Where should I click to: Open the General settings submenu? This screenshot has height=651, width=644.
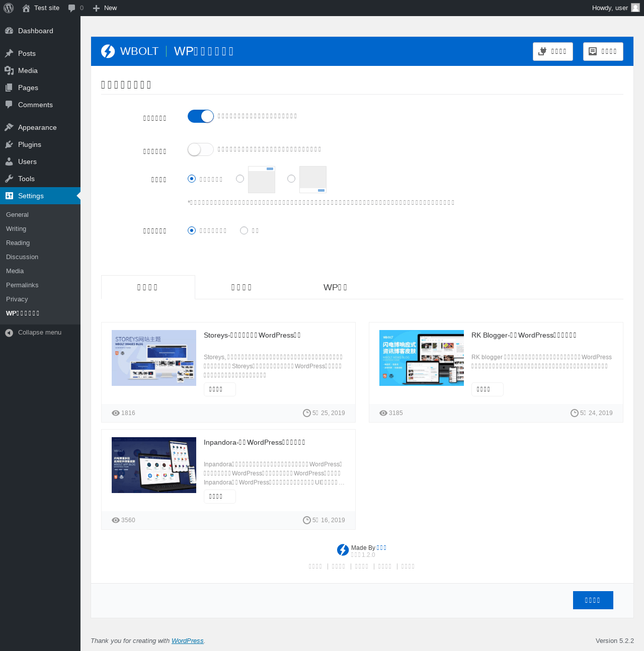click(40, 214)
